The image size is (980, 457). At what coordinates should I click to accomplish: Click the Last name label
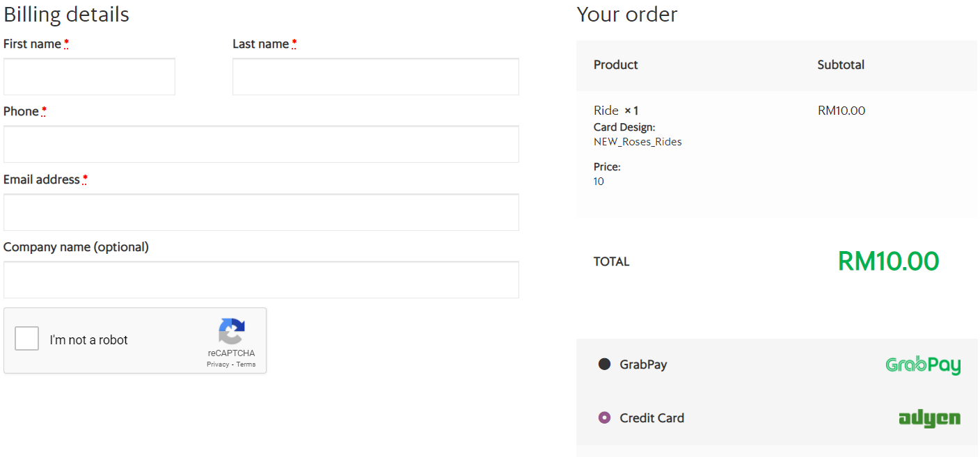(260, 44)
